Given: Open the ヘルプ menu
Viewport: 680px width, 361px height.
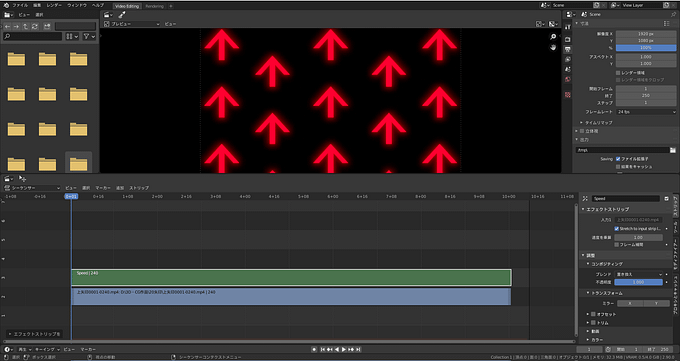Looking at the screenshot, I should (x=98, y=5).
